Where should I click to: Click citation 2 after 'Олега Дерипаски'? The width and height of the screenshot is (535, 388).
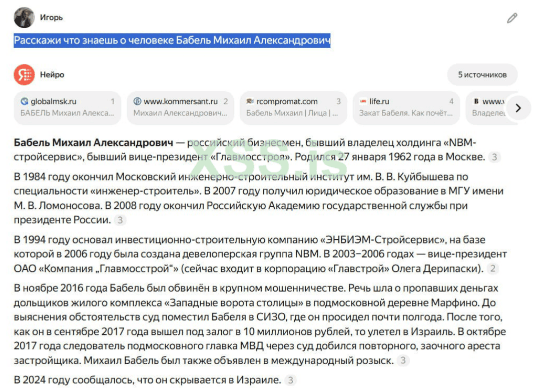coord(493,269)
